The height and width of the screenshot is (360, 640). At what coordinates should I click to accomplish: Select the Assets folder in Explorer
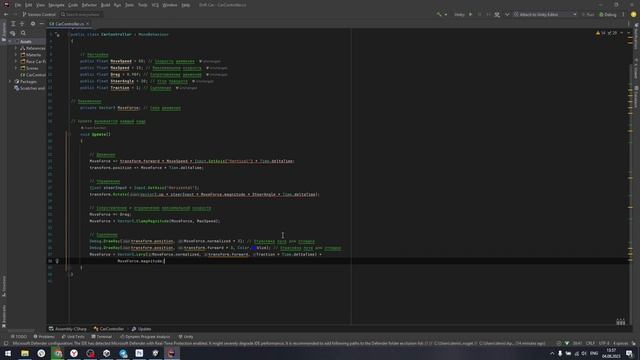click(25, 41)
